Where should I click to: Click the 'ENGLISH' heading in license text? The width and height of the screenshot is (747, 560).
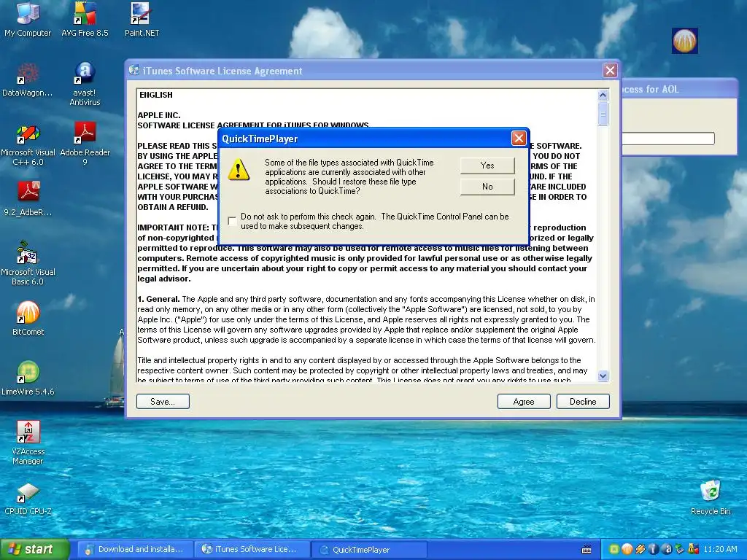tap(156, 95)
